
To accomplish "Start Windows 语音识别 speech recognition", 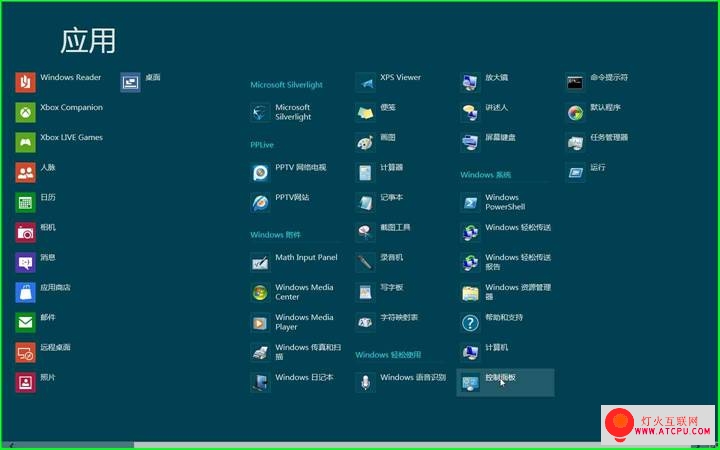I will tap(401, 382).
